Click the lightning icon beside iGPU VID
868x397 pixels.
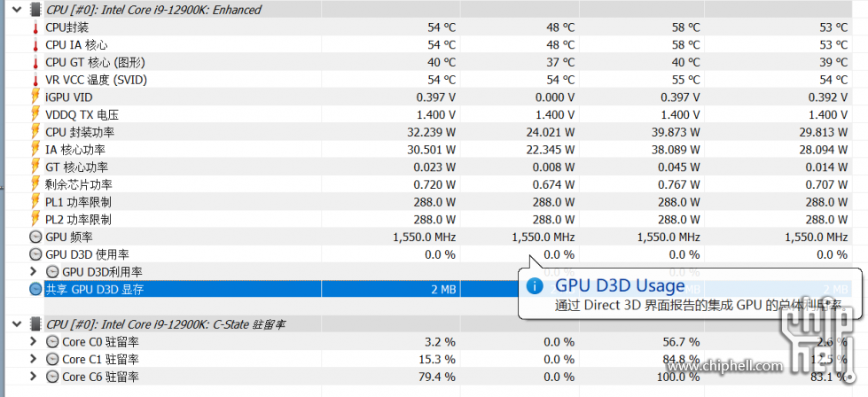coord(35,97)
